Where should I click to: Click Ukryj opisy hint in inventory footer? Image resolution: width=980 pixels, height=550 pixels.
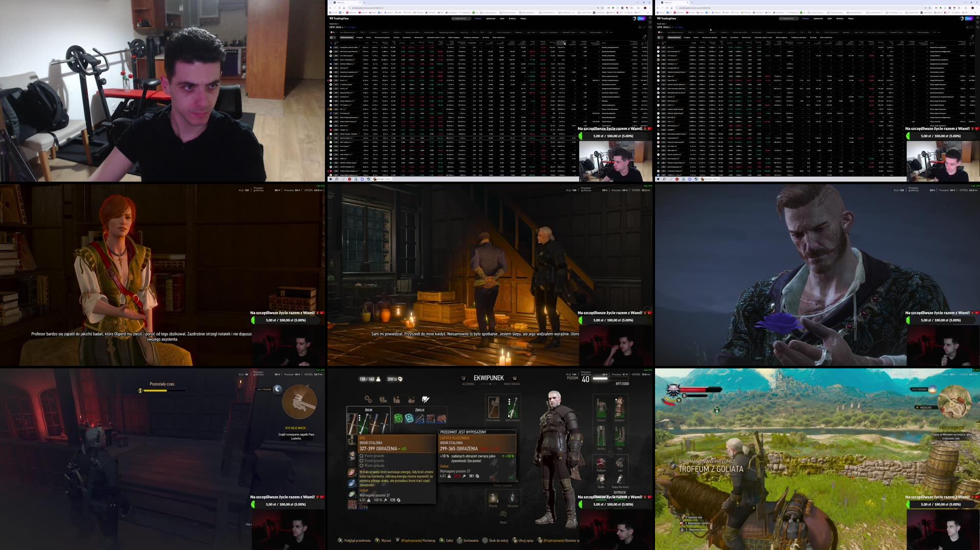pos(524,540)
